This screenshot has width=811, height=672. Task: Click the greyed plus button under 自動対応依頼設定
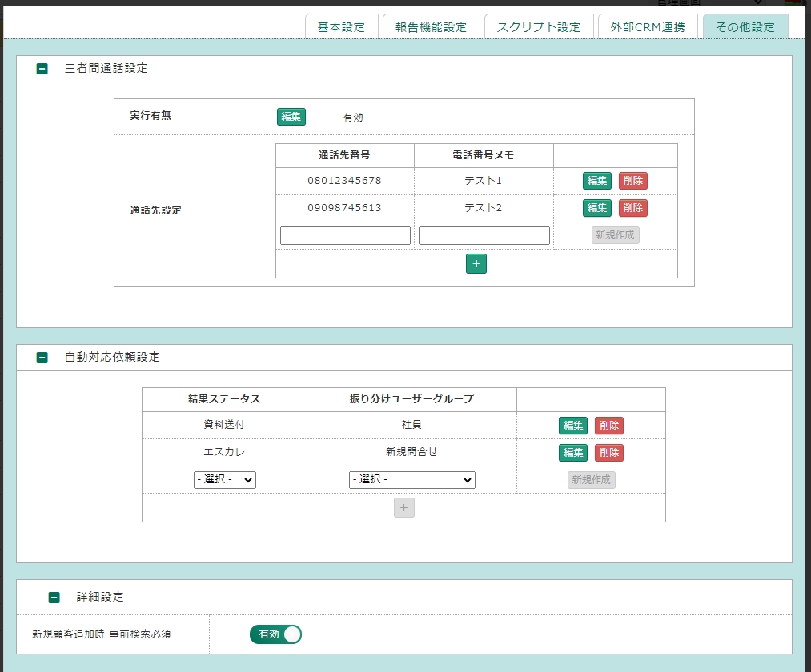tap(404, 508)
